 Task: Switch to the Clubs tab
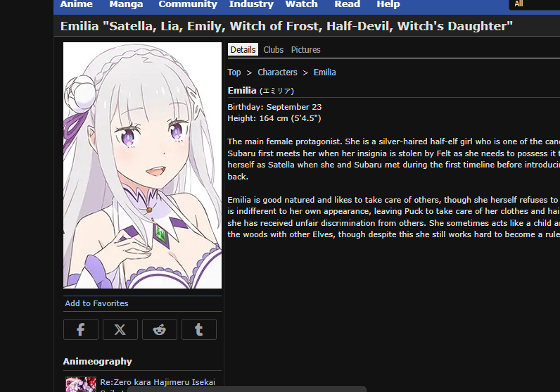(273, 50)
